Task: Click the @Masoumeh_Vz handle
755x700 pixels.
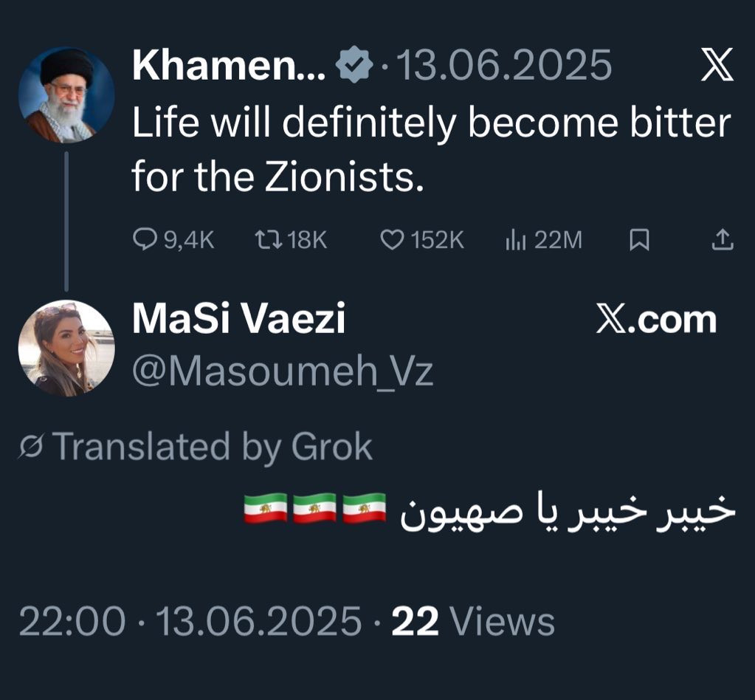Action: tap(282, 371)
